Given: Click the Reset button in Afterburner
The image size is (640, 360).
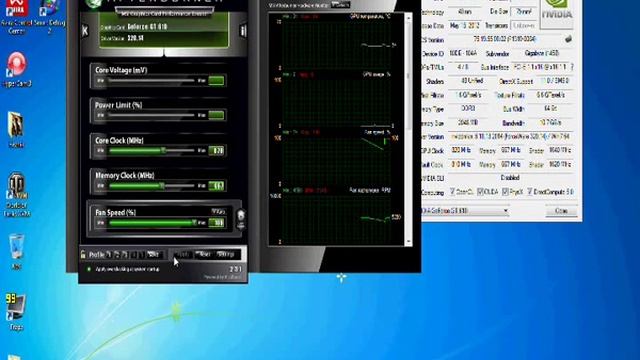Looking at the screenshot, I should click(203, 254).
